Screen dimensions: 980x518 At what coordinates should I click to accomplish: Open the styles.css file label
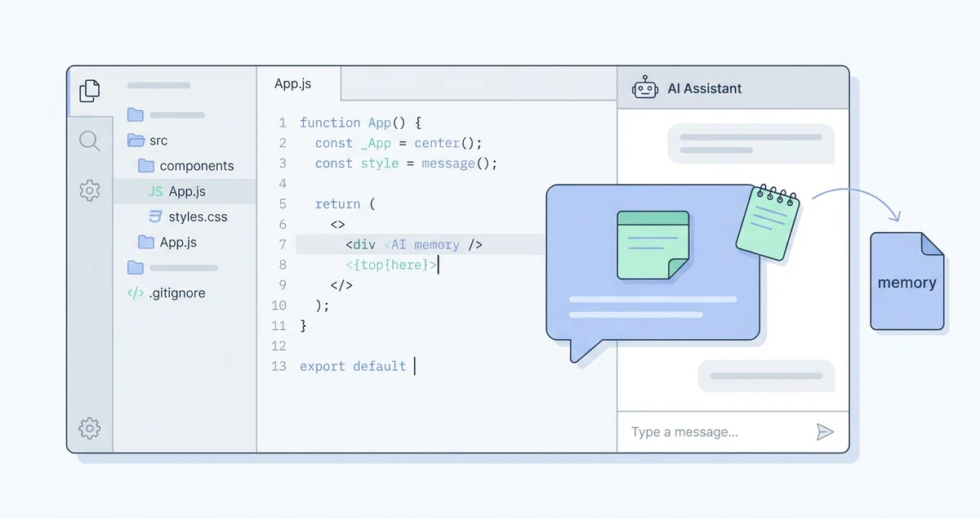[x=198, y=217]
